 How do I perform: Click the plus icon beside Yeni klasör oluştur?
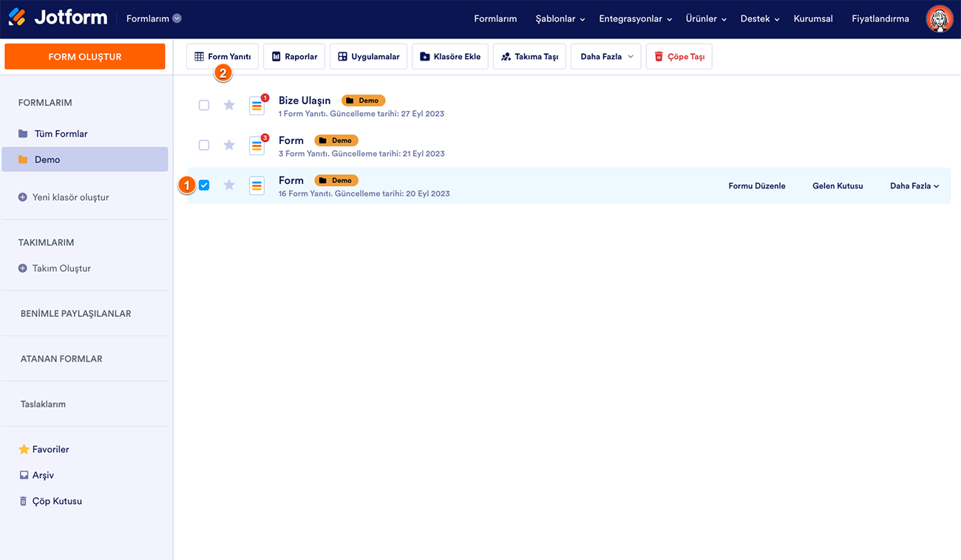click(x=23, y=197)
